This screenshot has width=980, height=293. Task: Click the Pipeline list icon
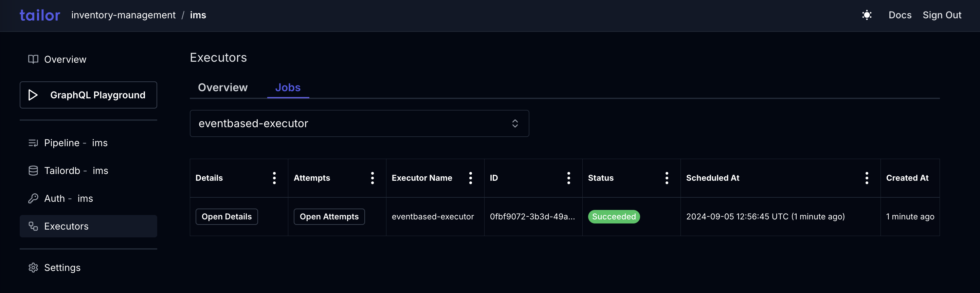33,143
